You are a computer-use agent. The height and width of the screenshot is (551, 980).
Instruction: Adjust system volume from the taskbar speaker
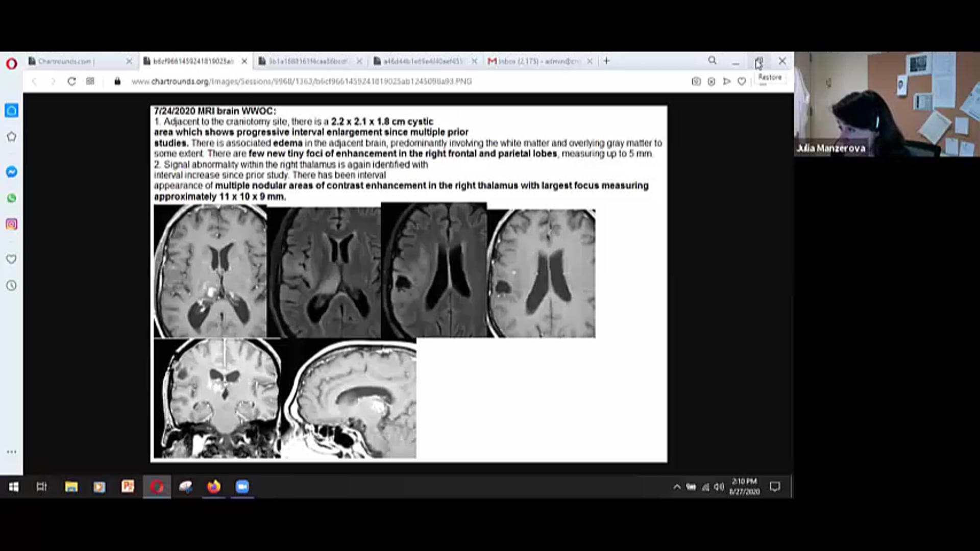click(719, 487)
